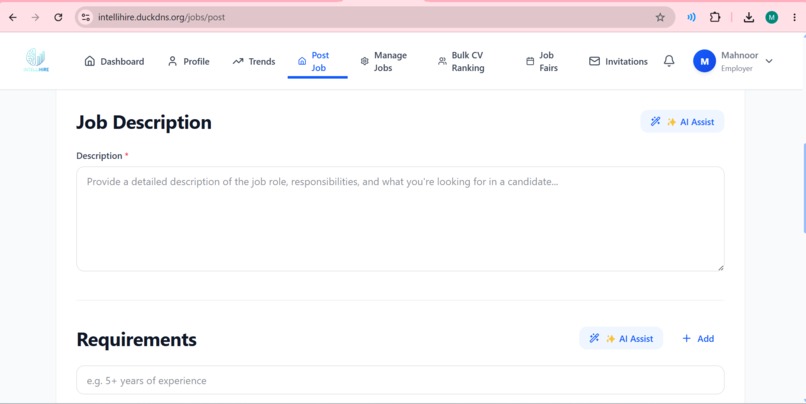Open the browser downloads icon
Screen dimensions: 806x404
click(x=749, y=17)
